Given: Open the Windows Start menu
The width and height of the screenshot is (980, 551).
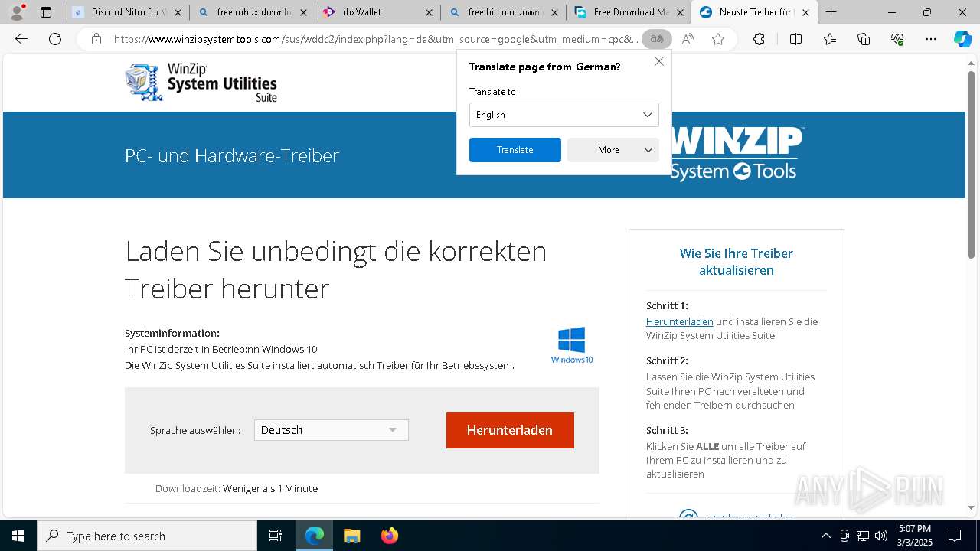Looking at the screenshot, I should tap(18, 536).
